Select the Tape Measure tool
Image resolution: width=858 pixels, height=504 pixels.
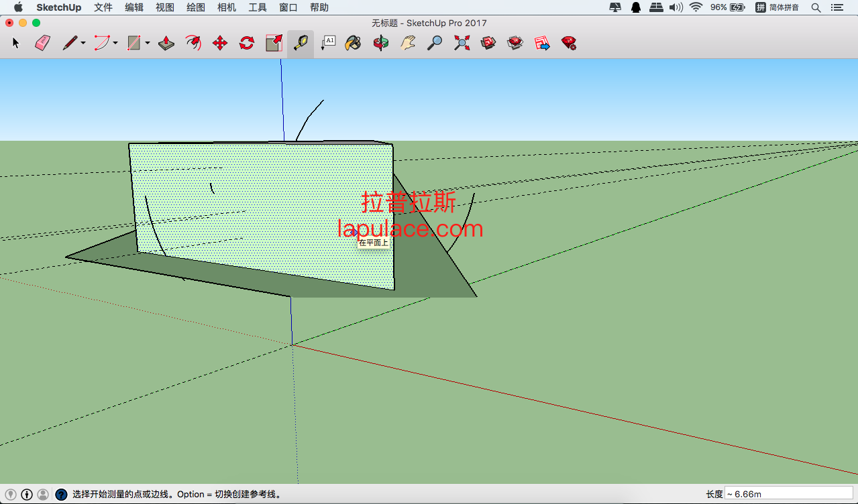click(x=301, y=44)
